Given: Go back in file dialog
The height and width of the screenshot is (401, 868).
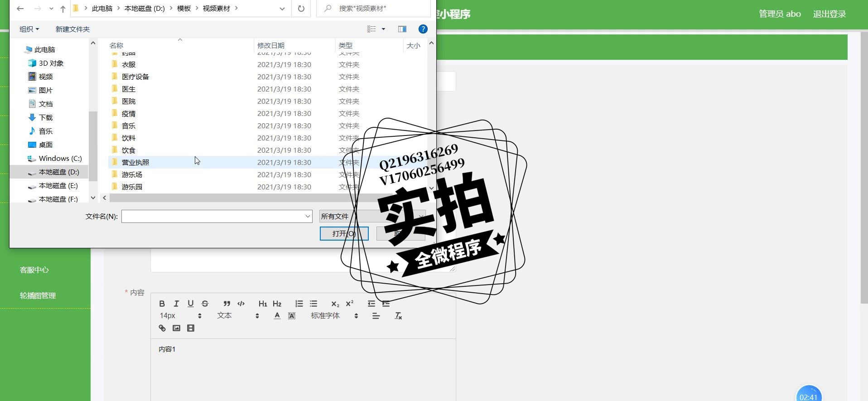Looking at the screenshot, I should click(20, 9).
